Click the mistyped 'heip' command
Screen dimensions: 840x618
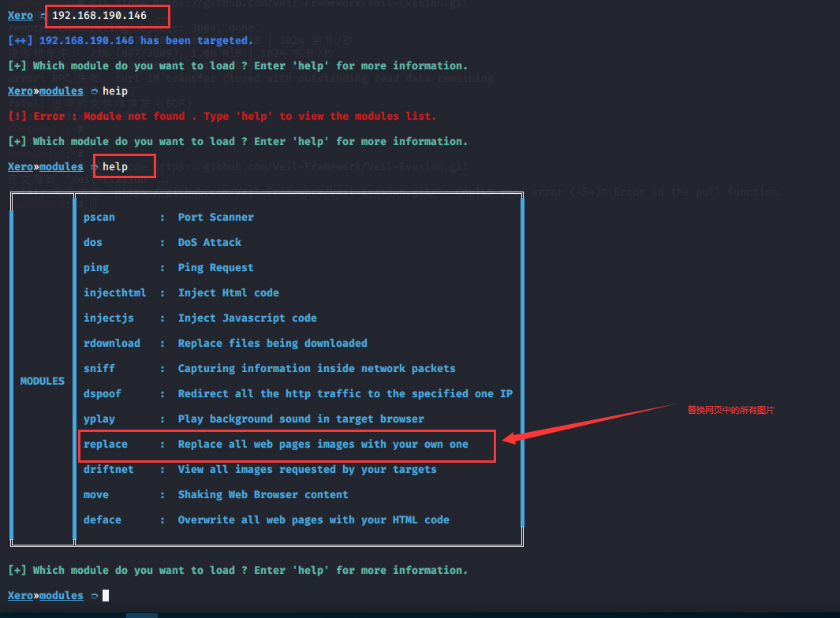click(115, 91)
